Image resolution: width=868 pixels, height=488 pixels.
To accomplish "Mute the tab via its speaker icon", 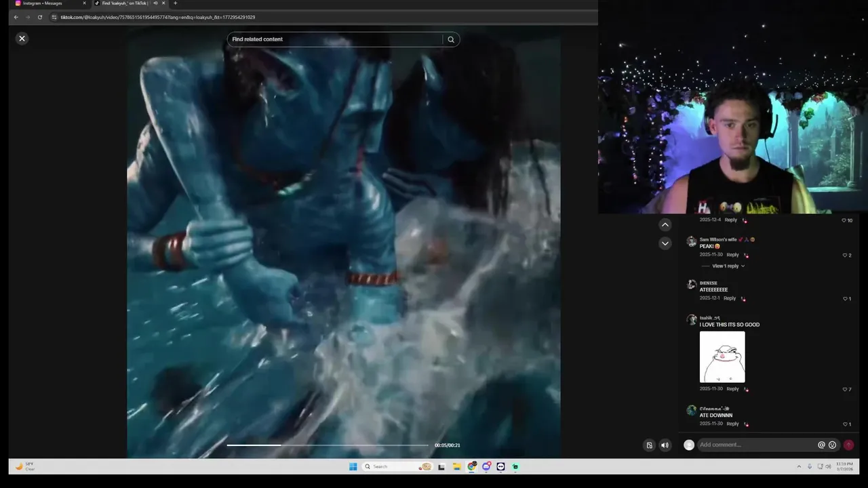I will pos(155,3).
